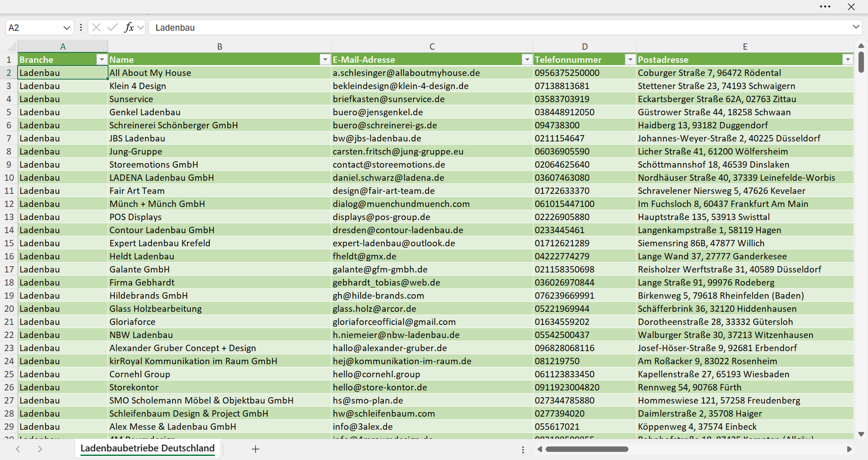
Task: Select column A header
Action: pyautogui.click(x=63, y=47)
